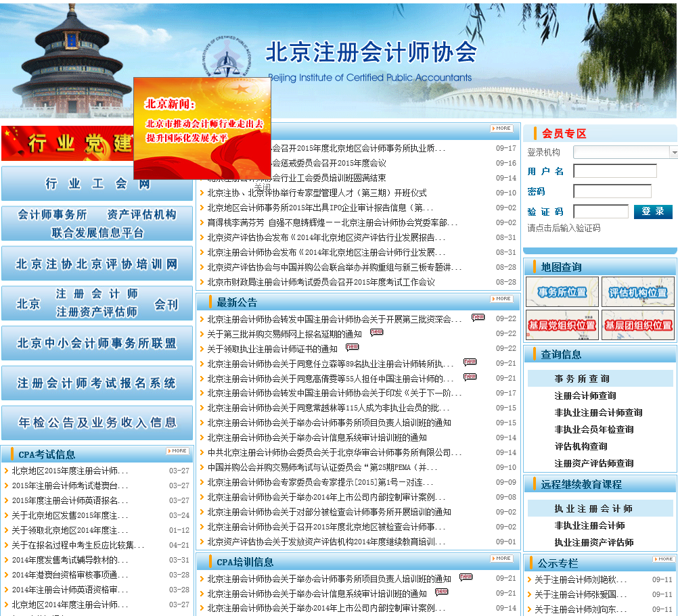Open 关于注册会计师刘艳秋 public notice
Viewport: 678px width, 616px height.
click(581, 579)
